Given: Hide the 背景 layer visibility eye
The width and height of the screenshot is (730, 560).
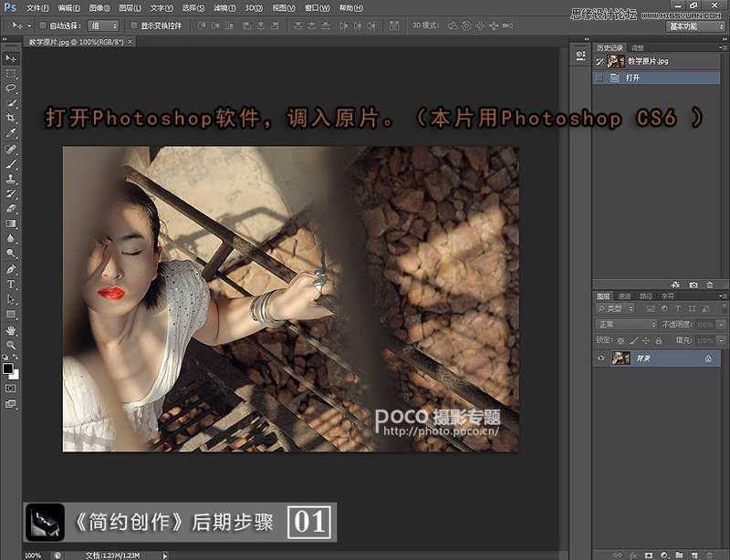Looking at the screenshot, I should 601,358.
